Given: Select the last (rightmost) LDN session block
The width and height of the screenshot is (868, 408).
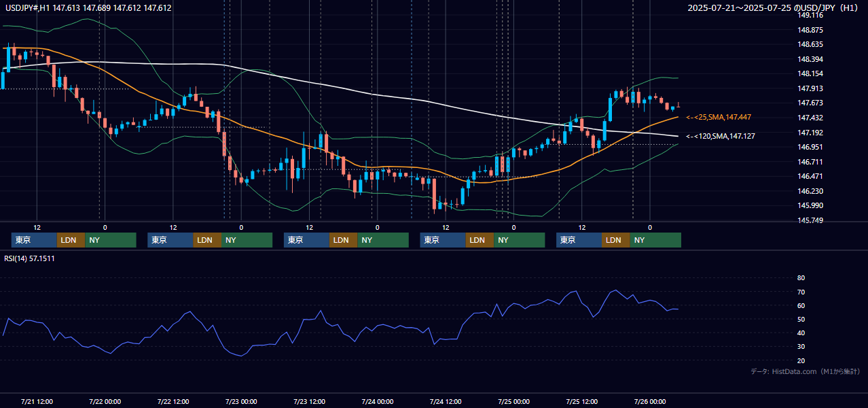Looking at the screenshot, I should (616, 240).
